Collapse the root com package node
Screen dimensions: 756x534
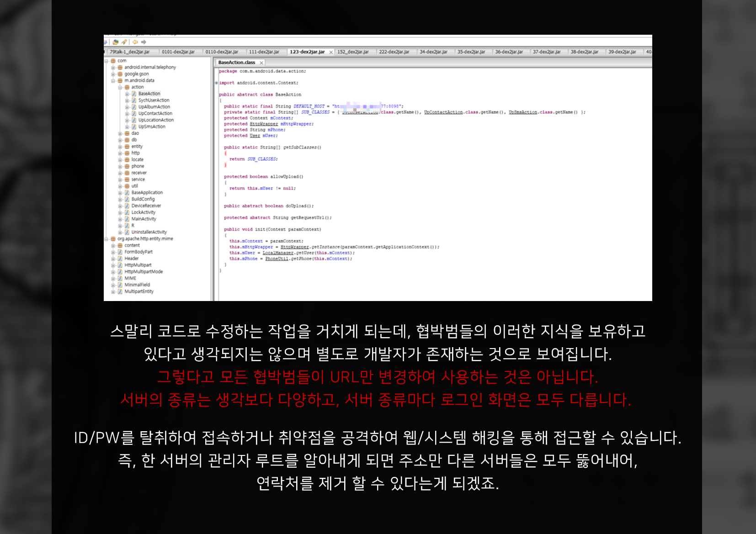click(106, 61)
